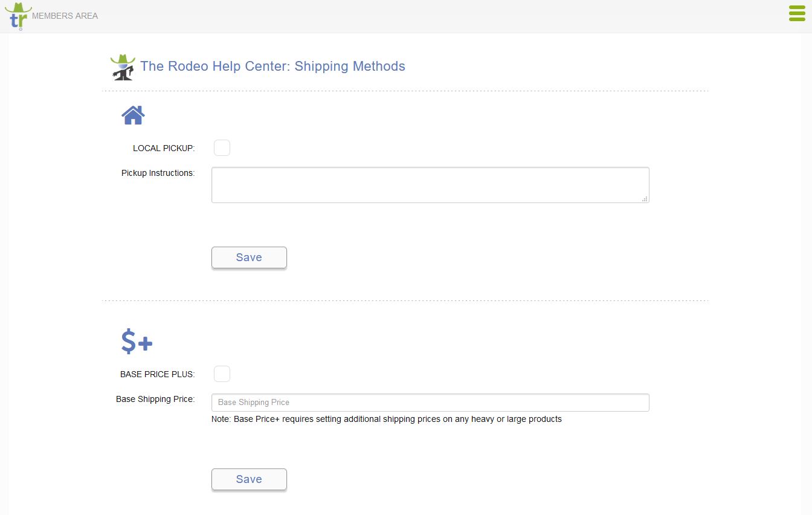812x515 pixels.
Task: Save the base price plus settings
Action: point(249,479)
